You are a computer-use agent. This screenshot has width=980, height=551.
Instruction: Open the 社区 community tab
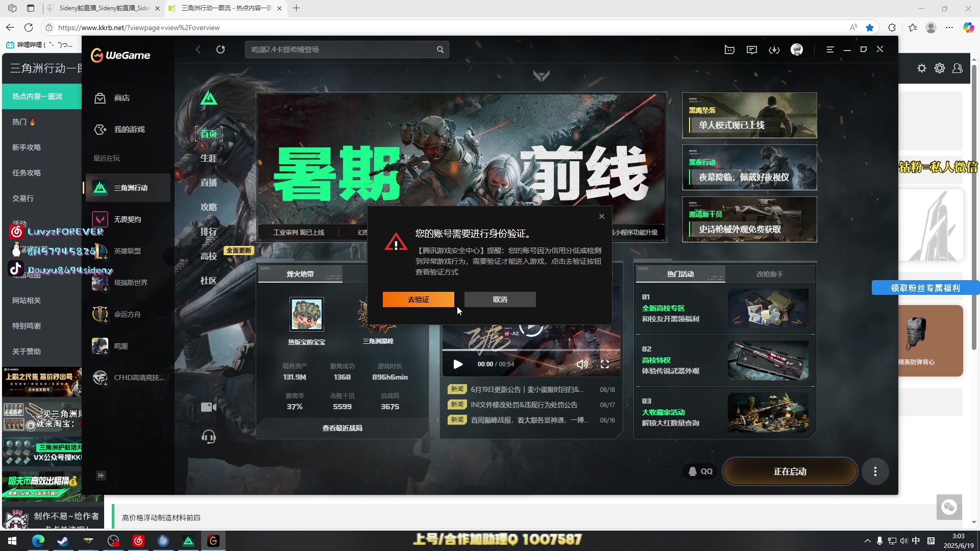(x=209, y=281)
